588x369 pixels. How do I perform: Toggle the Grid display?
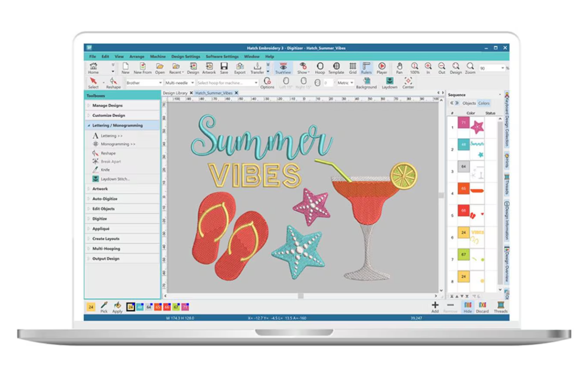353,68
